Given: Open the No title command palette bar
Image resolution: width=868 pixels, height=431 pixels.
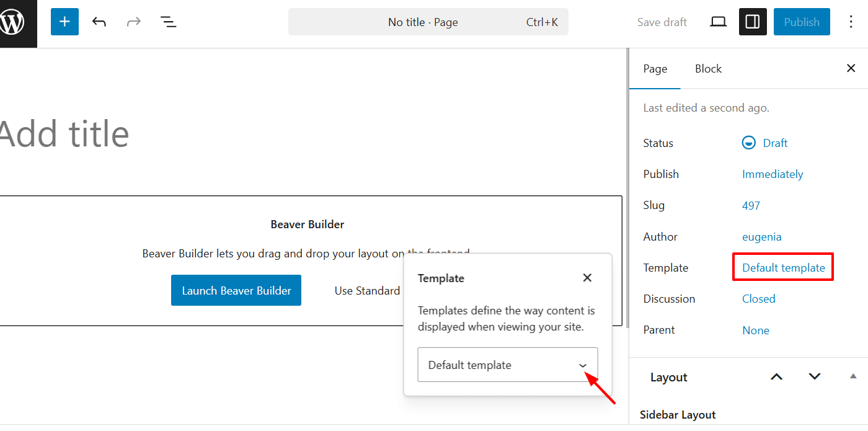Looking at the screenshot, I should pyautogui.click(x=428, y=22).
